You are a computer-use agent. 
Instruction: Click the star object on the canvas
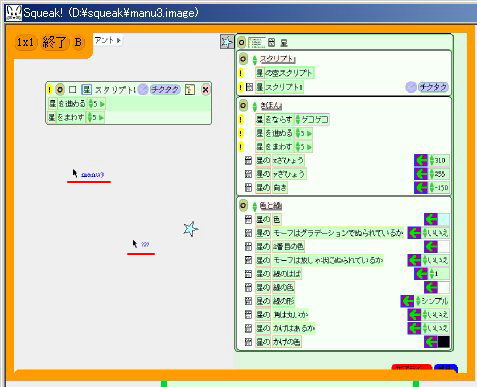(191, 229)
